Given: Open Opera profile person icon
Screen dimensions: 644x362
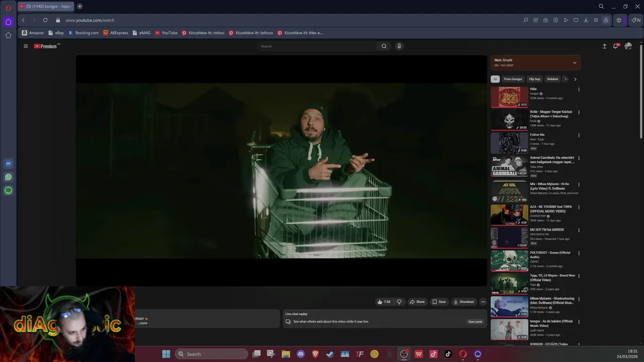Looking at the screenshot, I should 606,20.
